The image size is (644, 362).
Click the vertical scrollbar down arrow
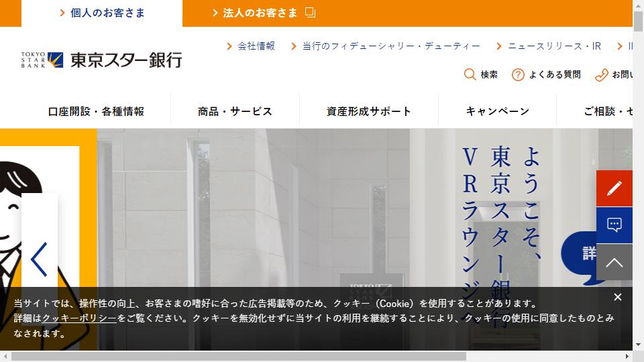(x=638, y=345)
